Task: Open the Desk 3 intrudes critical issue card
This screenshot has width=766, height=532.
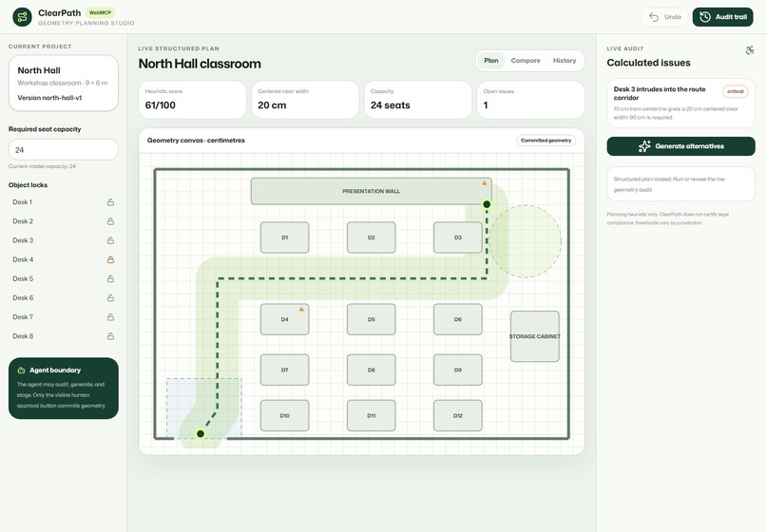Action: pos(680,104)
